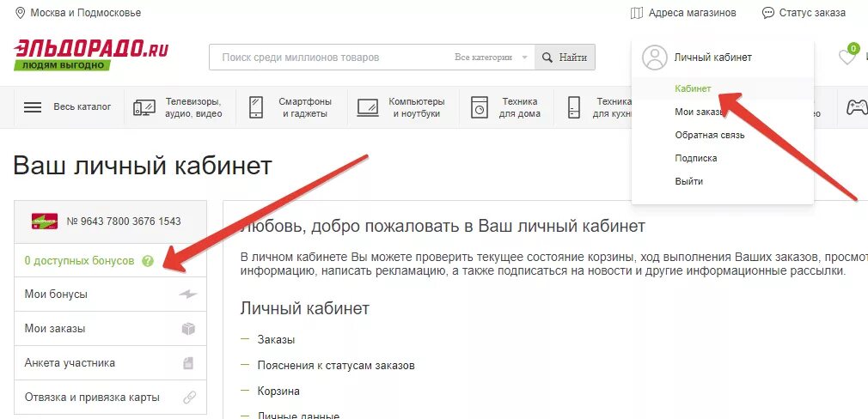
Task: Click the smartphone icon for Смартфоны и гаджеты
Action: (256, 107)
